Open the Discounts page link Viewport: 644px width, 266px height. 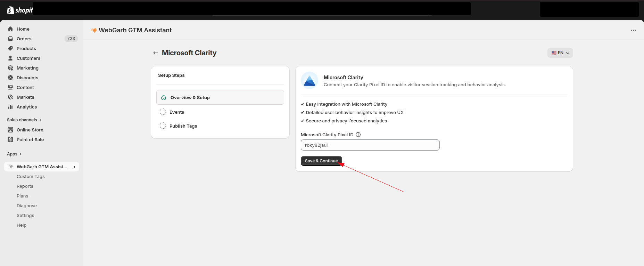[27, 78]
